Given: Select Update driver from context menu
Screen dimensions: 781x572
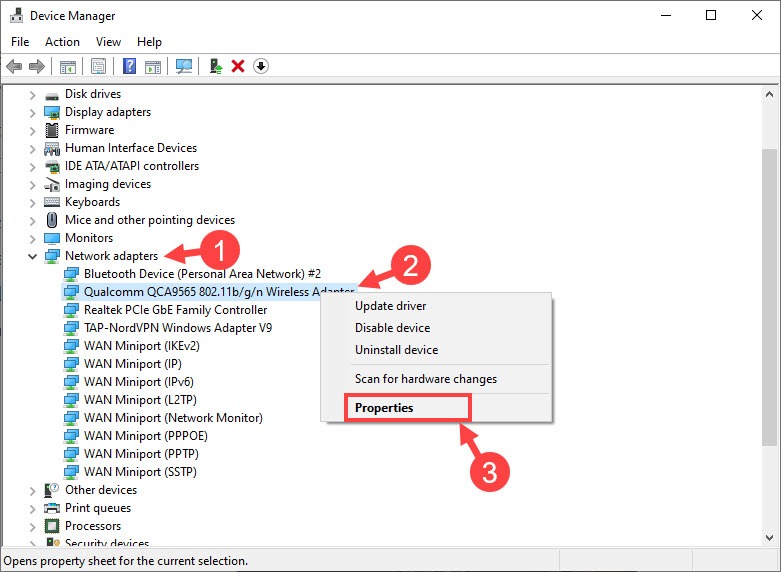Looking at the screenshot, I should click(390, 306).
